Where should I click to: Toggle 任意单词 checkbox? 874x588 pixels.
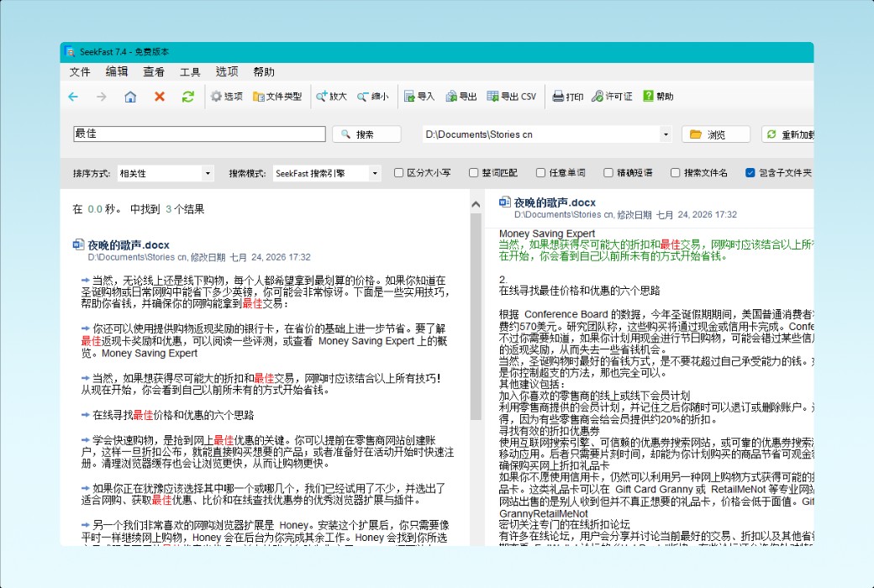[540, 173]
